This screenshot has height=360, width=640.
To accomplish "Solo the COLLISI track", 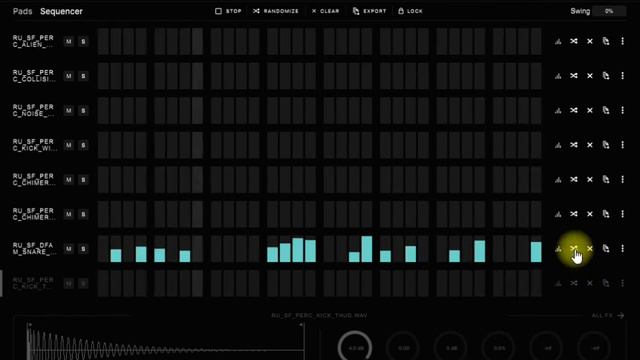I will [83, 76].
